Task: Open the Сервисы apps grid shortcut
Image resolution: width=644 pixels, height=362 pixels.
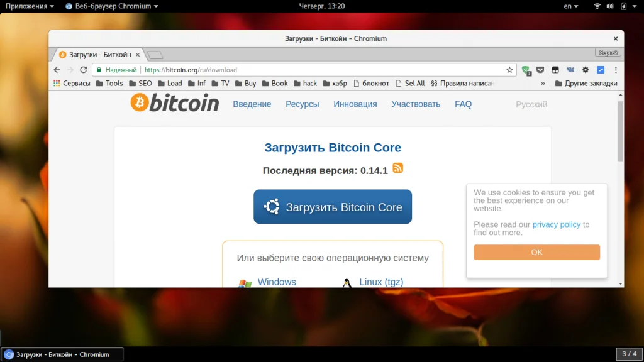Action: (72, 84)
